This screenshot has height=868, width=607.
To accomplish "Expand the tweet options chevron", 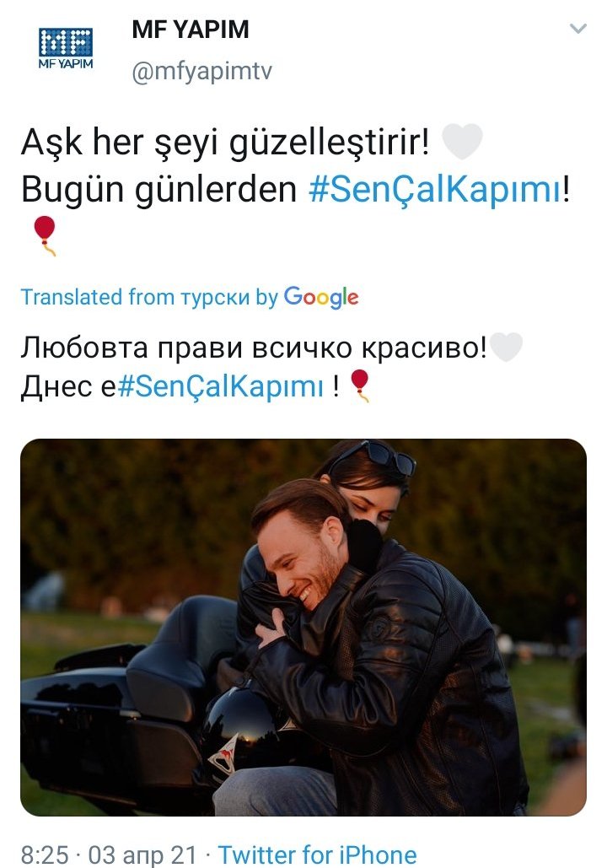I will [x=577, y=28].
